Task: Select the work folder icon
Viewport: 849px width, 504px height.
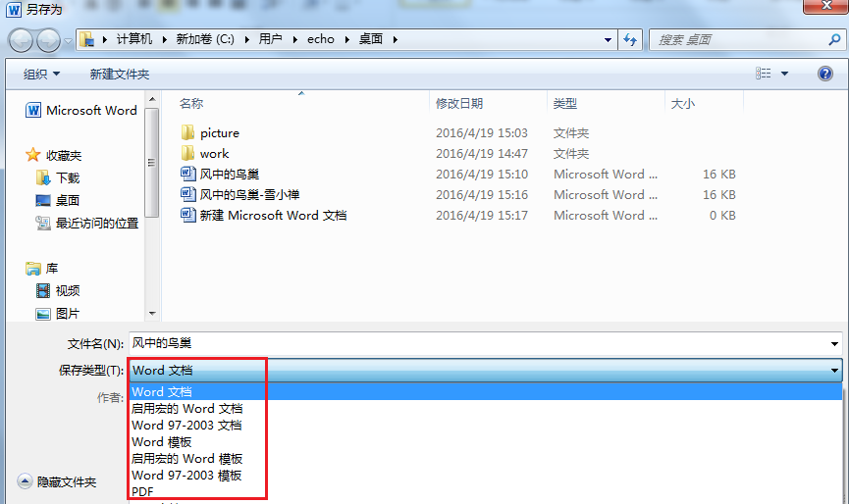Action: 187,153
